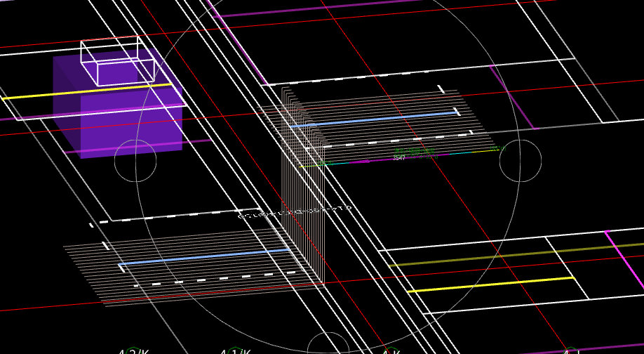Screen dimensions: 644x354
Task: Select the bright magenta line at right edge
Action: (x=624, y=259)
